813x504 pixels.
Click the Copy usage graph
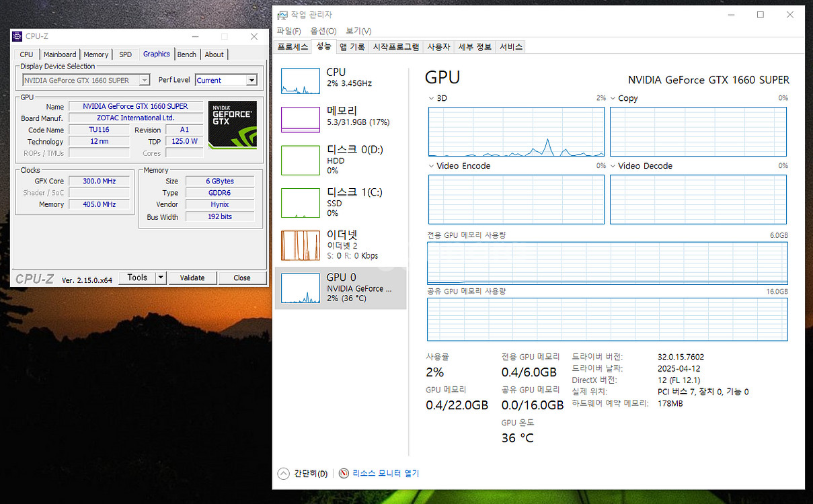698,132
